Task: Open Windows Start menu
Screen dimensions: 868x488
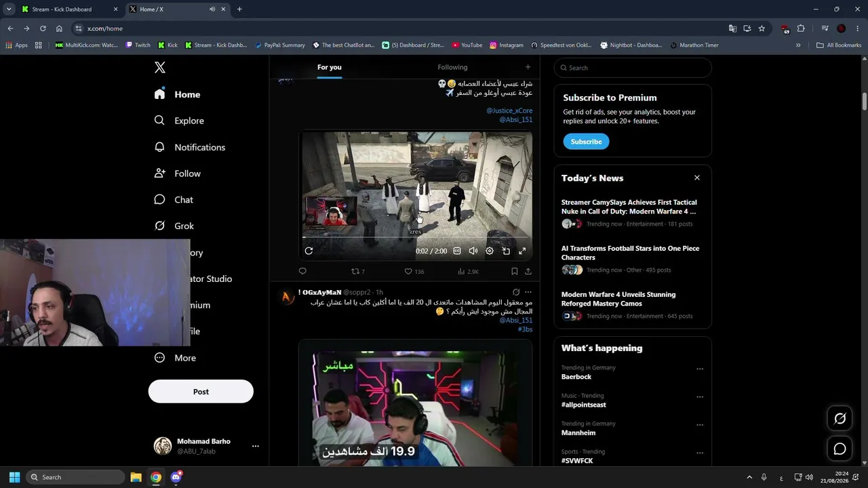Action: [15, 477]
